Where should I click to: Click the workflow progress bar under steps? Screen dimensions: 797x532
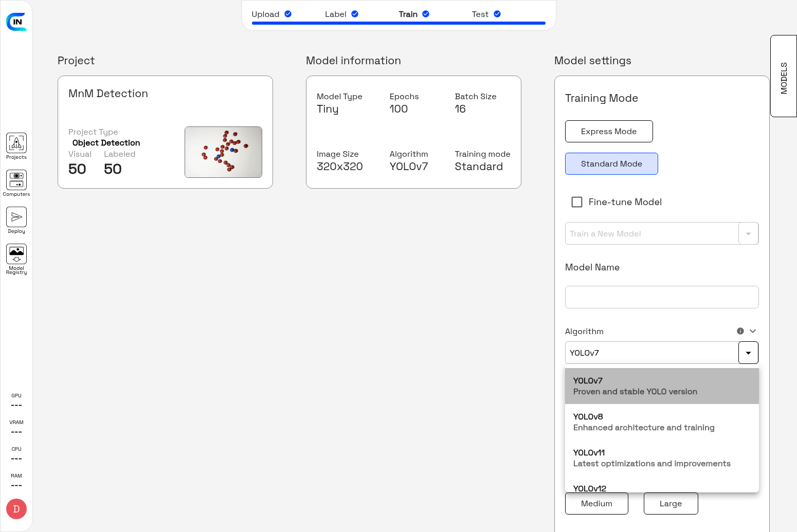click(397, 23)
